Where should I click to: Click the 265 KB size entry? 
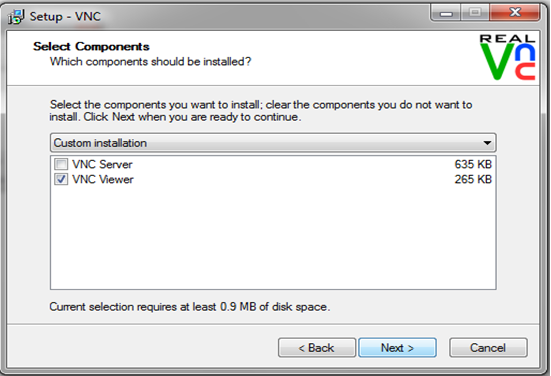coord(473,179)
